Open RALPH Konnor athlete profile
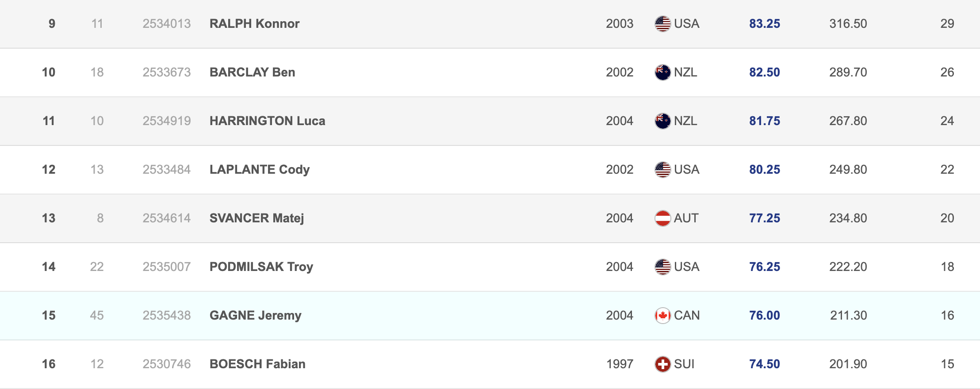The image size is (980, 389). [254, 24]
